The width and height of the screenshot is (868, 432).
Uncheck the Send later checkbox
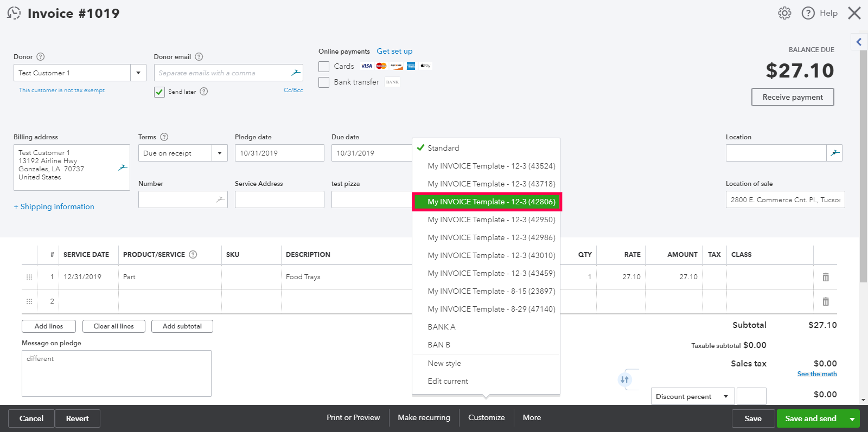pos(159,92)
